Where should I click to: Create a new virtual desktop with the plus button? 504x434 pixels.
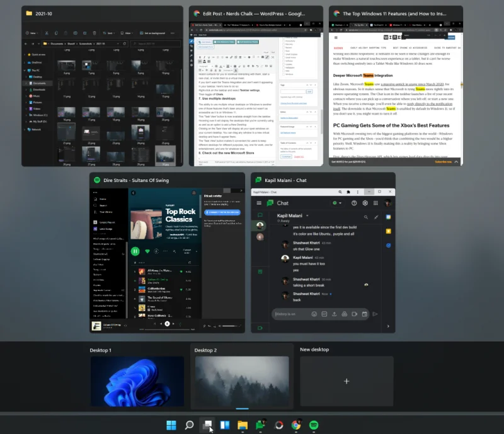click(345, 381)
